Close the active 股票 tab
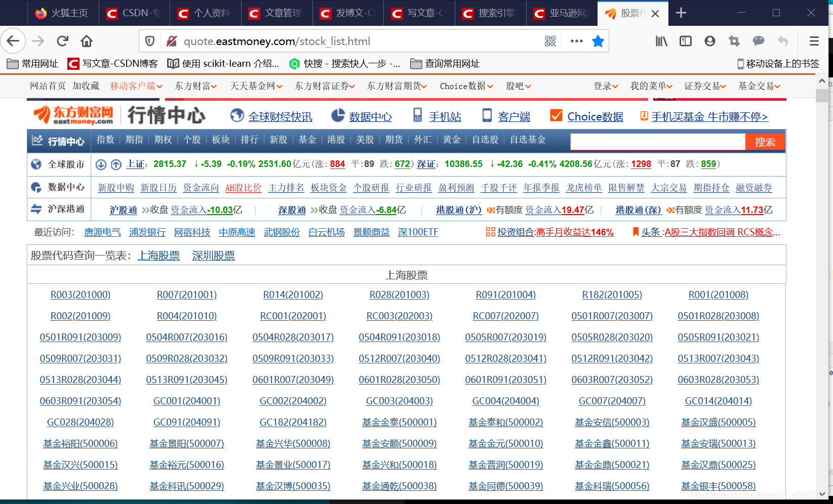The height and width of the screenshot is (504, 833). pyautogui.click(x=655, y=14)
